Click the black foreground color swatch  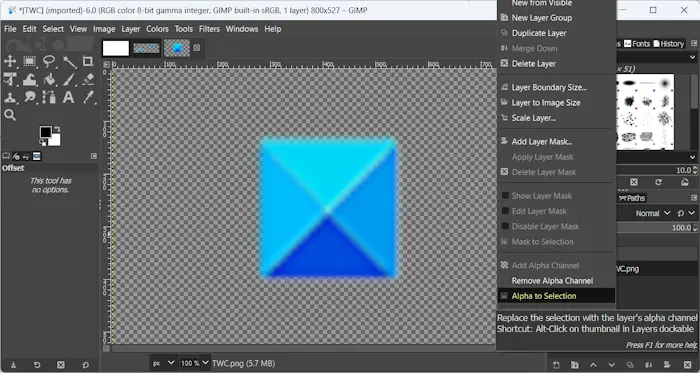46,132
